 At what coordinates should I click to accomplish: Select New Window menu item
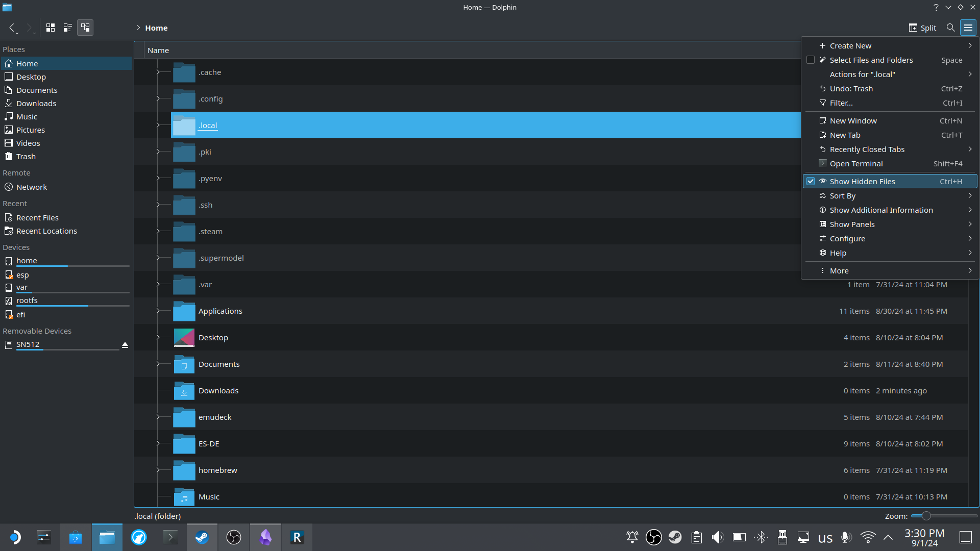click(890, 121)
